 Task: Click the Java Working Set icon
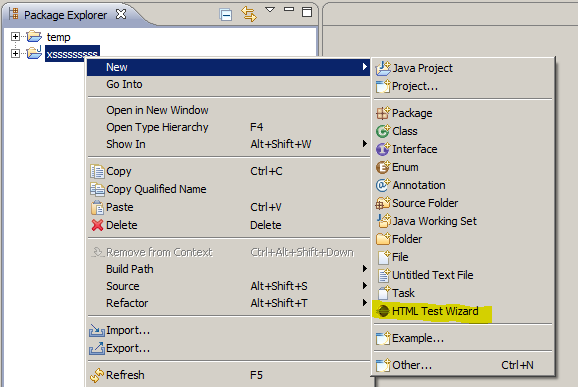(383, 221)
